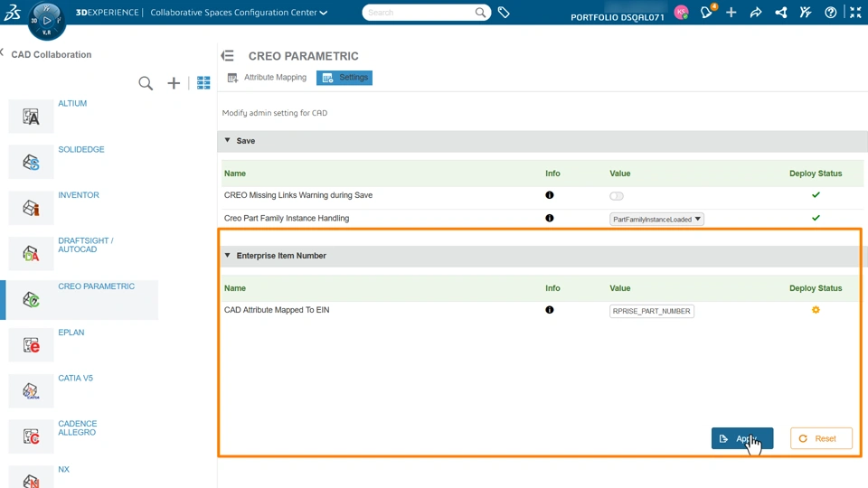868x488 pixels.
Task: Switch to the Settings tab
Action: pos(344,78)
